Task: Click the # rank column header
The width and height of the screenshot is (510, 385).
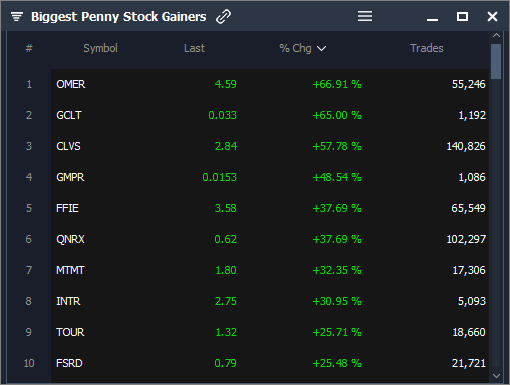Action: pyautogui.click(x=29, y=48)
